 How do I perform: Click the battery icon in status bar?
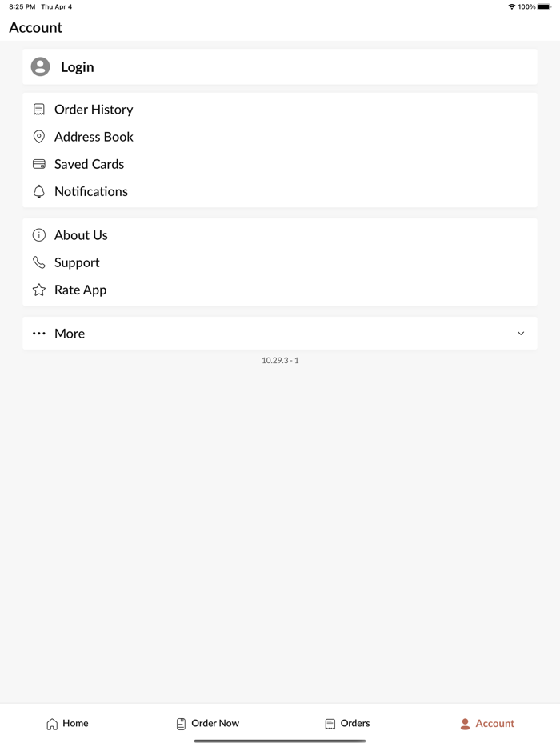pos(544,6)
